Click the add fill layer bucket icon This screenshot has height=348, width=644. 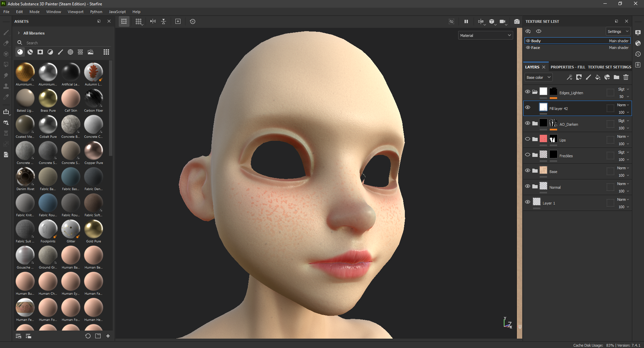(598, 77)
